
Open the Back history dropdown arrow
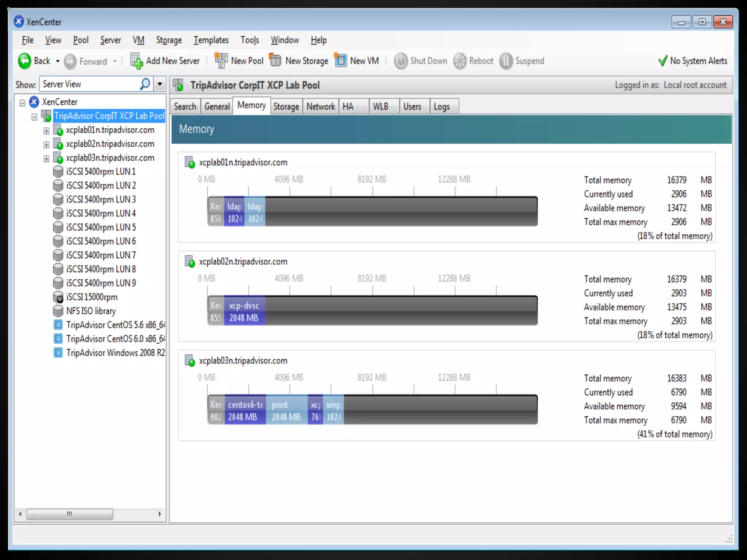coord(58,61)
